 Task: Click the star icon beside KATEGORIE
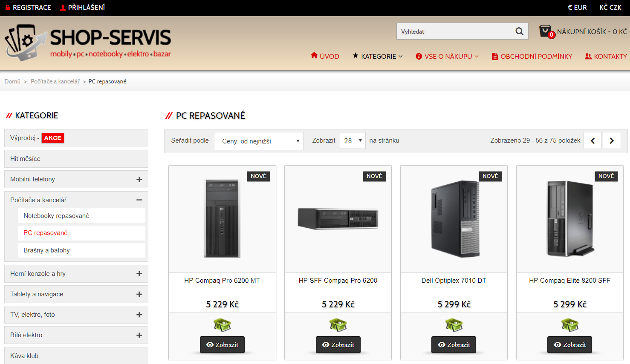pos(355,55)
